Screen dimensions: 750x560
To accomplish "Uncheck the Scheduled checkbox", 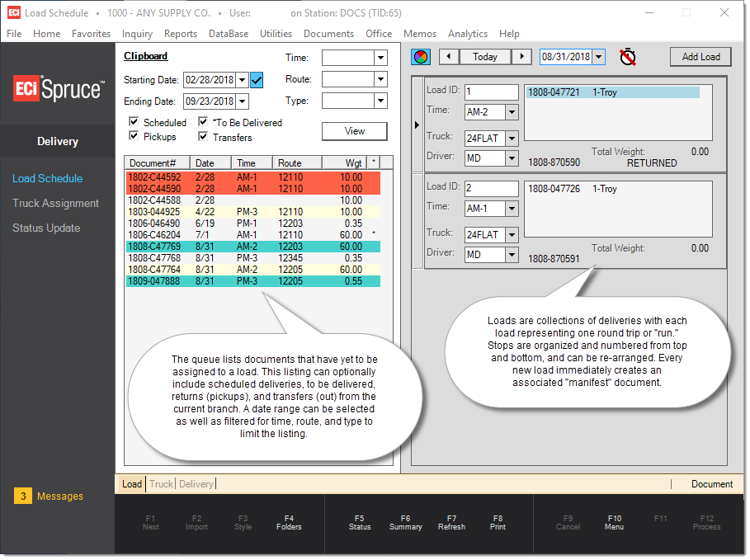I will [134, 122].
